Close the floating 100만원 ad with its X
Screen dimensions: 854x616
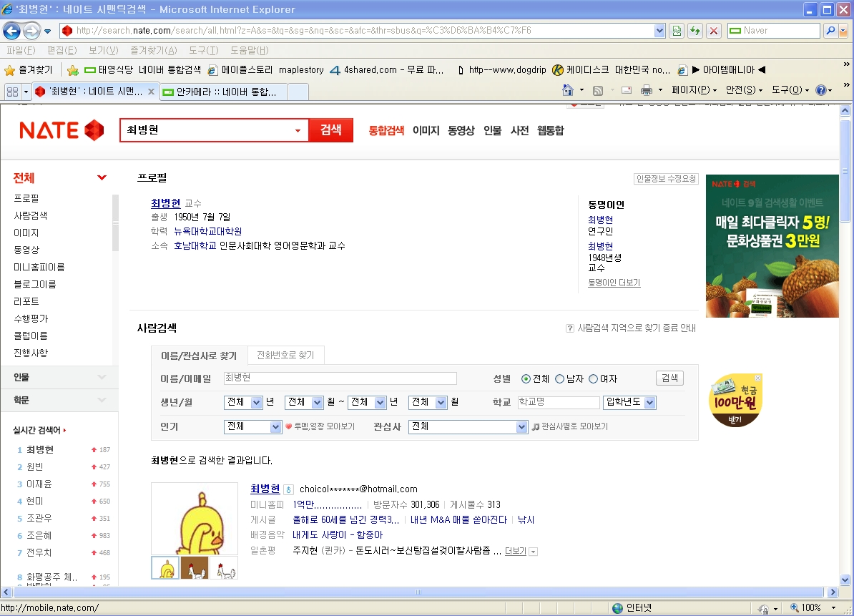coord(757,378)
